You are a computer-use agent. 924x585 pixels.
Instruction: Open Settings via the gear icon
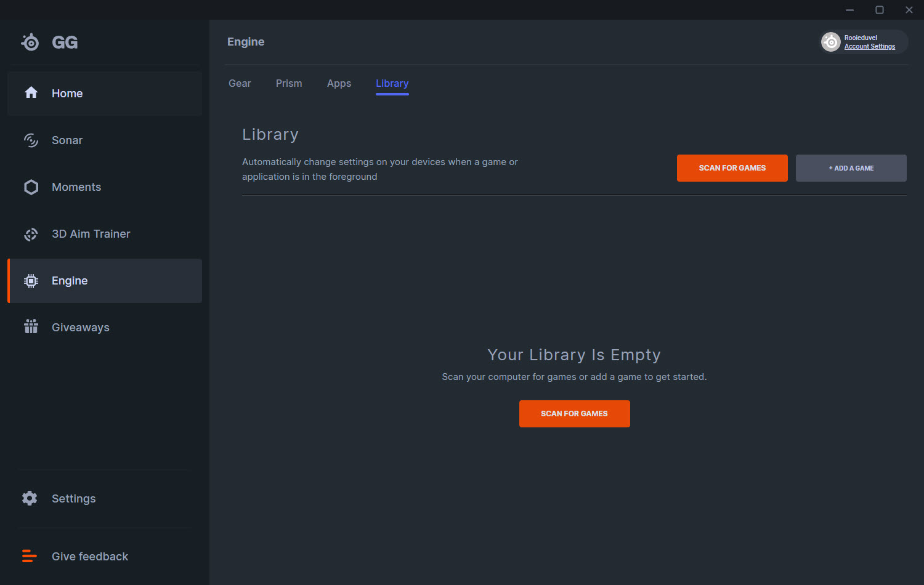[30, 498]
